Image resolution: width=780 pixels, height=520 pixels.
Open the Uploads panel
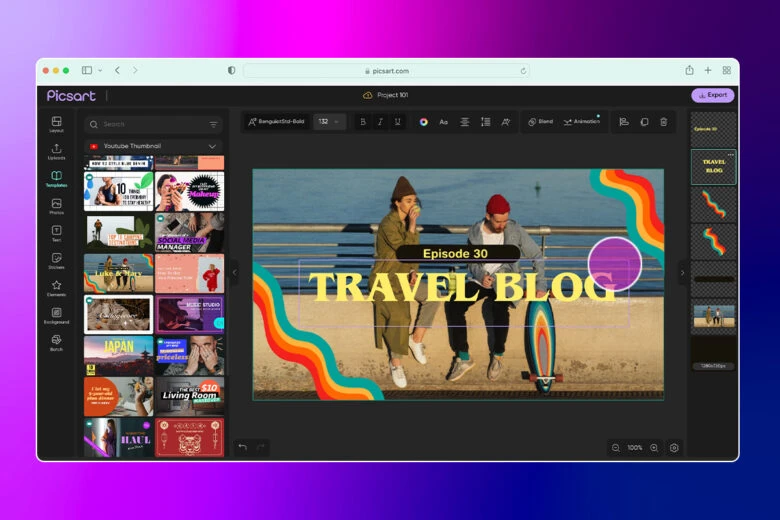pos(56,151)
